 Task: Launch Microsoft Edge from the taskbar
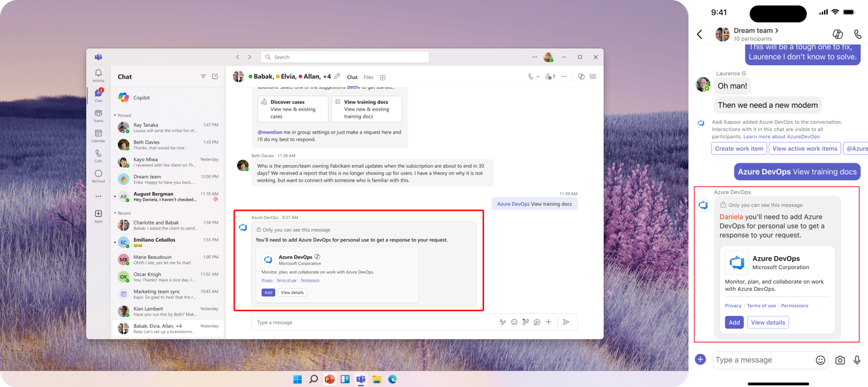pos(393,379)
